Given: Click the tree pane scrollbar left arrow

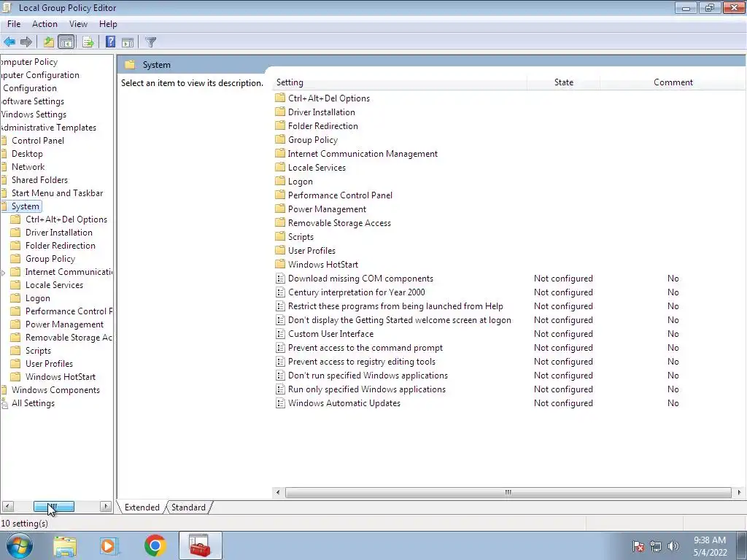Looking at the screenshot, I should click(x=7, y=507).
